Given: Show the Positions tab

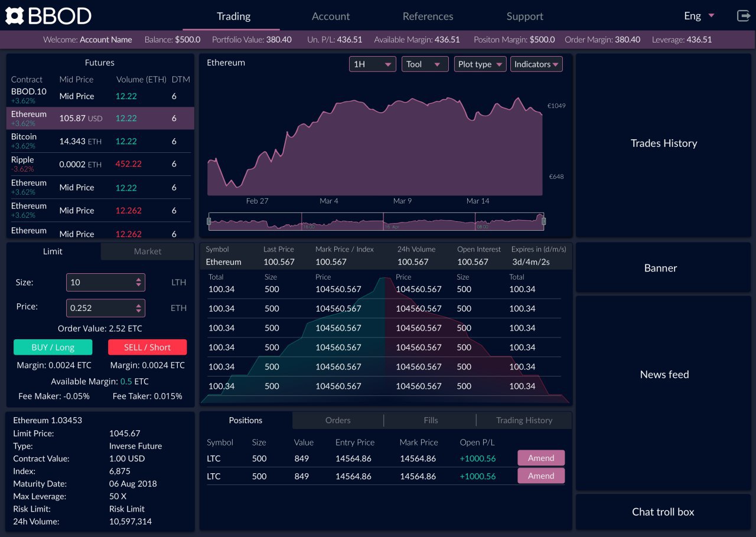Looking at the screenshot, I should pos(246,420).
